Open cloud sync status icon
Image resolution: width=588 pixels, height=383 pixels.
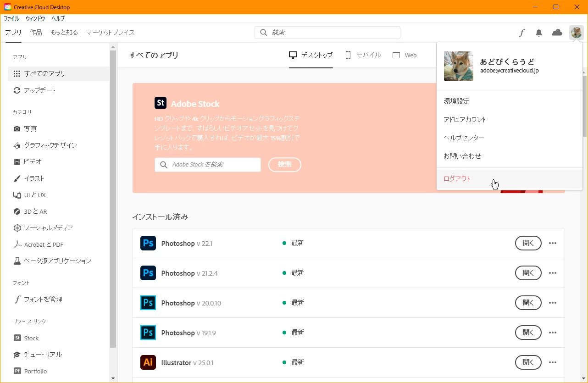pos(557,33)
